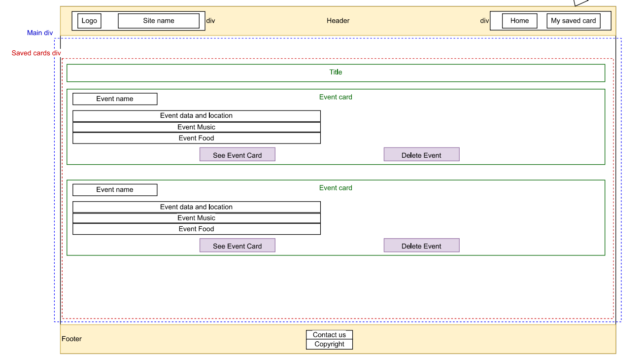Click the blue Main div label
Image resolution: width=644 pixels, height=356 pixels.
(40, 33)
